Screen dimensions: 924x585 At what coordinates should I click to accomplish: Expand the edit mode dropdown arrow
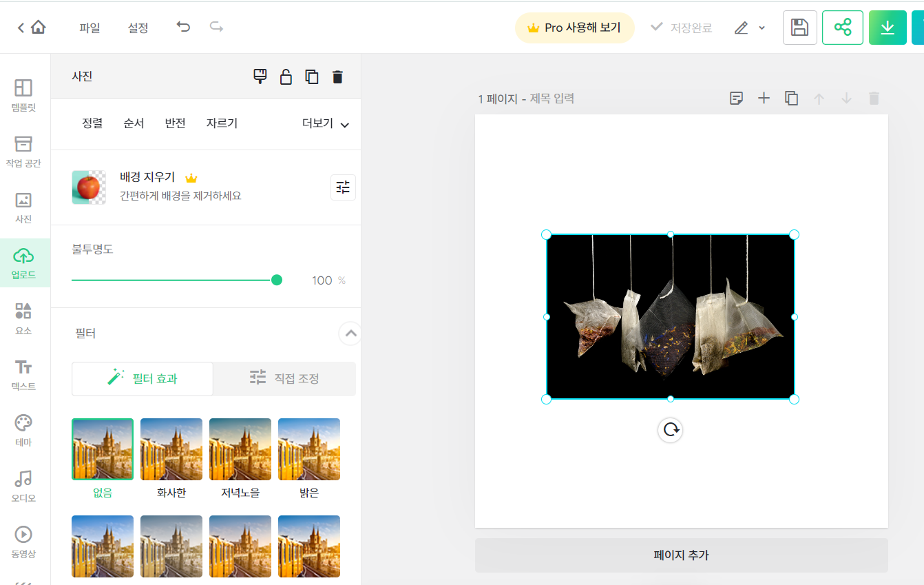762,28
